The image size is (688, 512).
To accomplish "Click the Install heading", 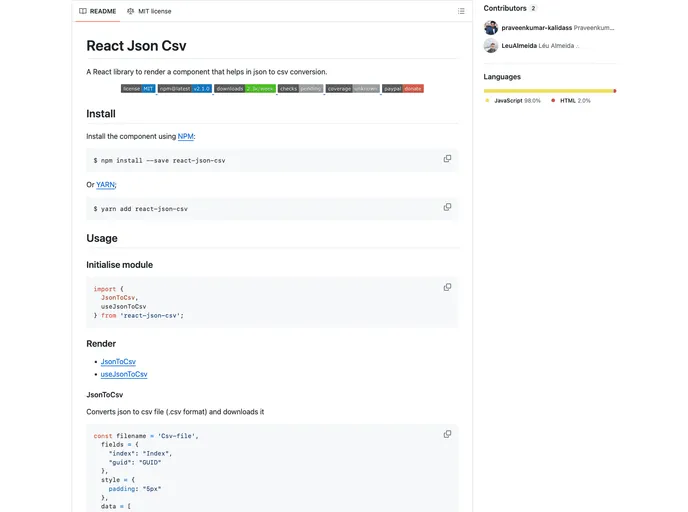I will click(101, 114).
